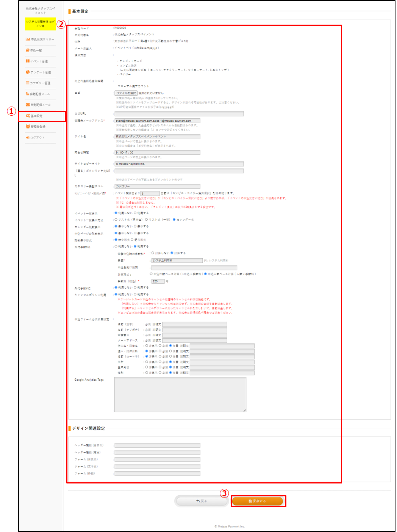397x532 pixels.
Task: Click the アンケート管理 pie chart icon
Action: (x=28, y=72)
